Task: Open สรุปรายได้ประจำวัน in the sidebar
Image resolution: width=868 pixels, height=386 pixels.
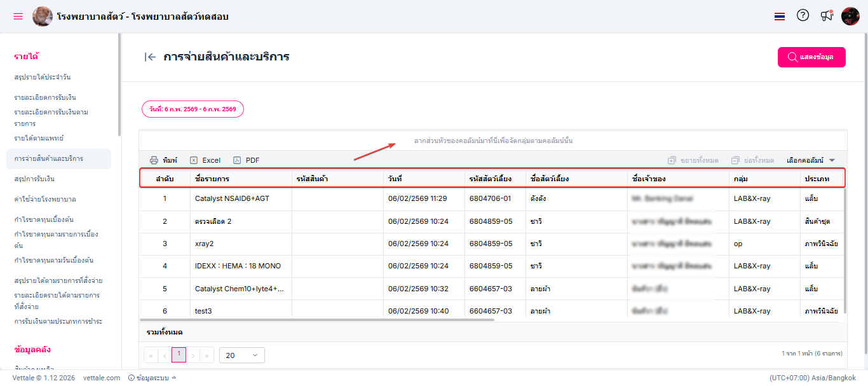Action: tap(43, 77)
